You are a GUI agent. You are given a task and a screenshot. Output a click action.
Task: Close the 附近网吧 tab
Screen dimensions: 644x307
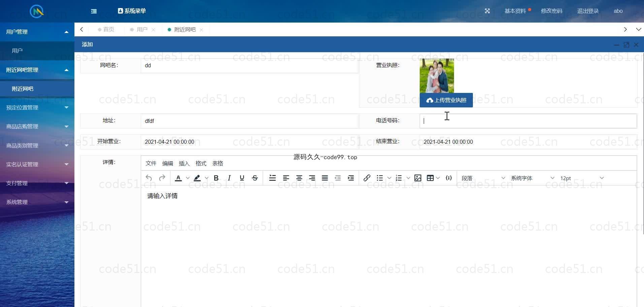(201, 30)
